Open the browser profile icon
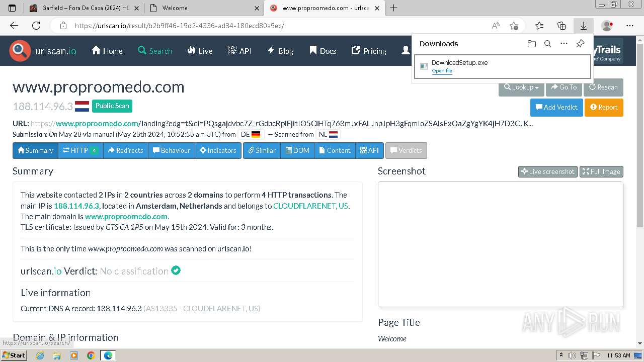The image size is (644, 362). [x=607, y=26]
